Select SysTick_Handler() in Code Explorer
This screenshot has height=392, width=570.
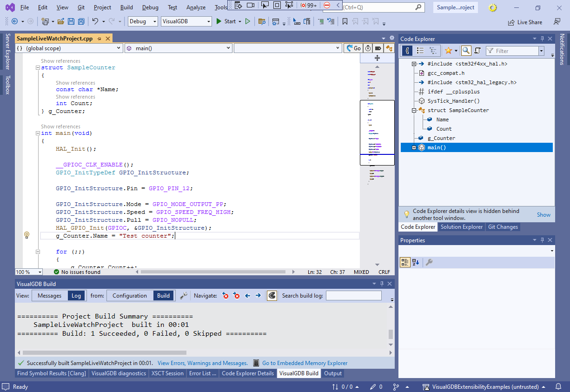pyautogui.click(x=454, y=101)
